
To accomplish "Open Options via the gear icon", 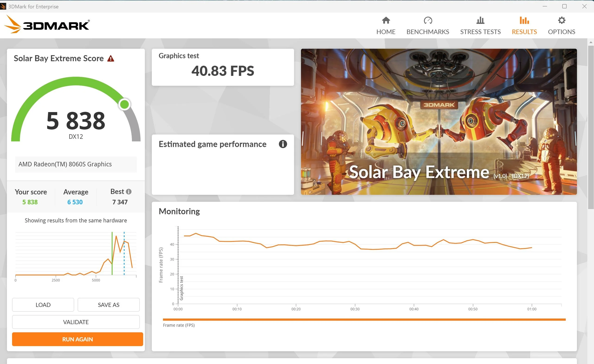I will [x=562, y=20].
